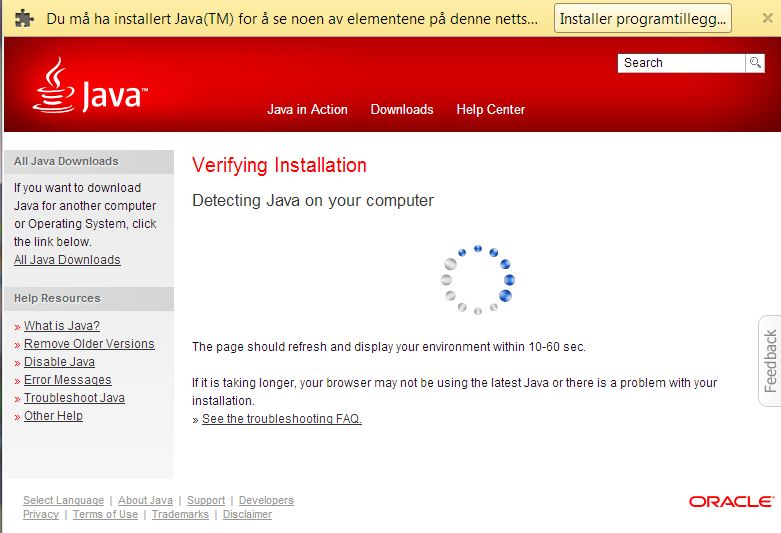Click Select Language footer link
This screenshot has height=533, width=781.
[63, 500]
